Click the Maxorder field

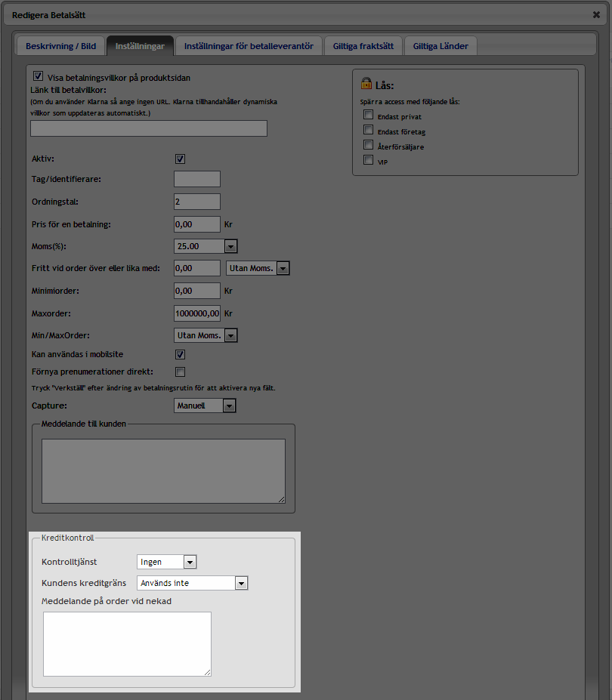tap(197, 313)
